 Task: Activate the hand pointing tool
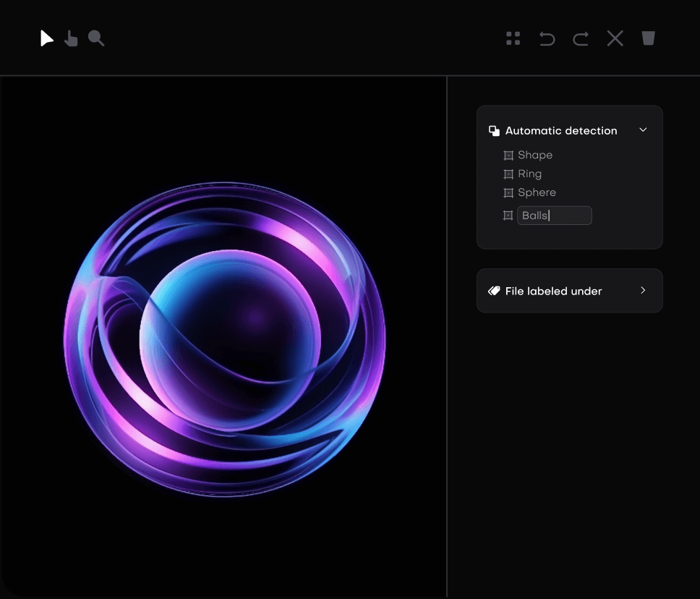[71, 38]
